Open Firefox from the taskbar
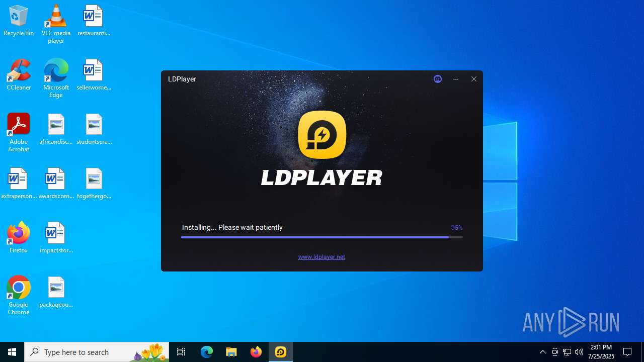The width and height of the screenshot is (644, 362). (256, 352)
